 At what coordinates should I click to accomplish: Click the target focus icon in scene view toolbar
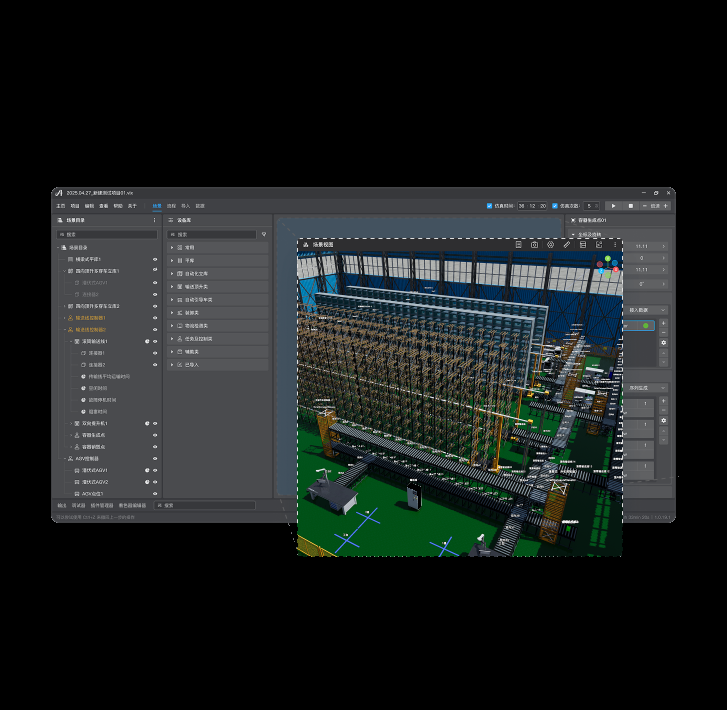point(550,244)
